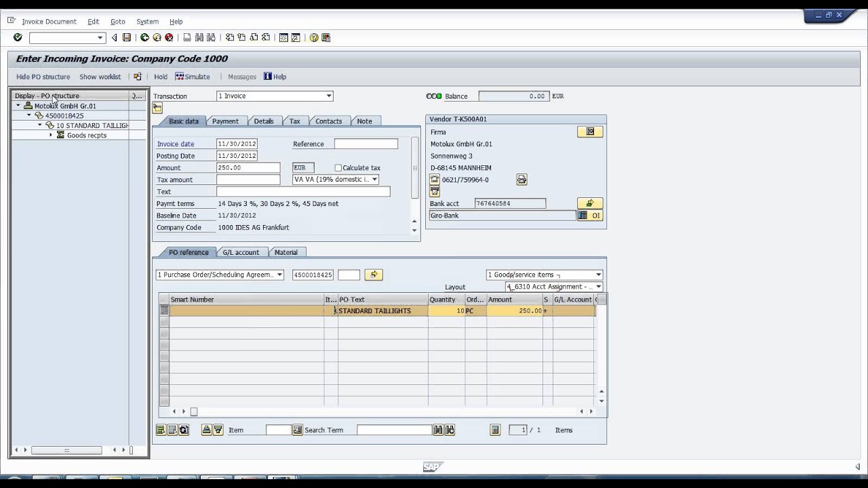Open the Goto menu

pyautogui.click(x=117, y=22)
